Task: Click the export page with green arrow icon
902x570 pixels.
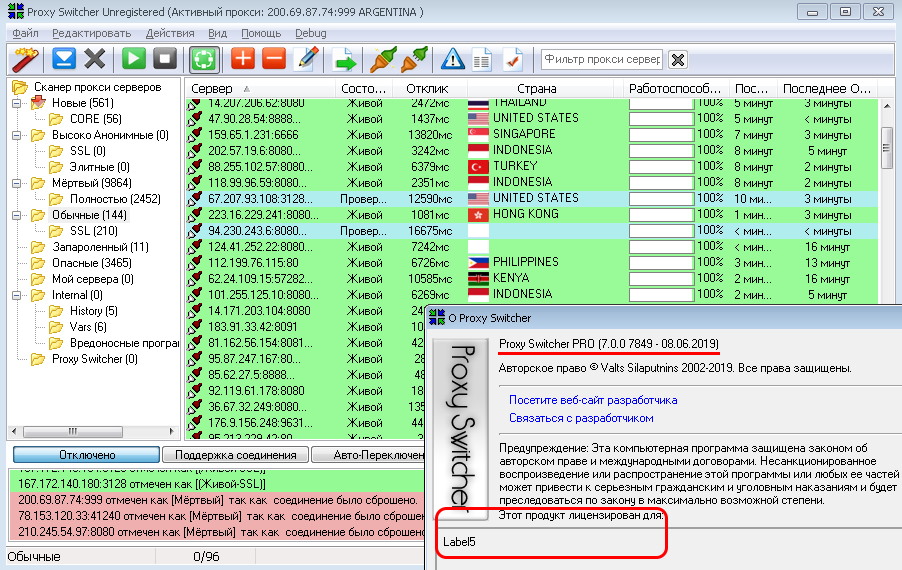Action: pyautogui.click(x=344, y=60)
